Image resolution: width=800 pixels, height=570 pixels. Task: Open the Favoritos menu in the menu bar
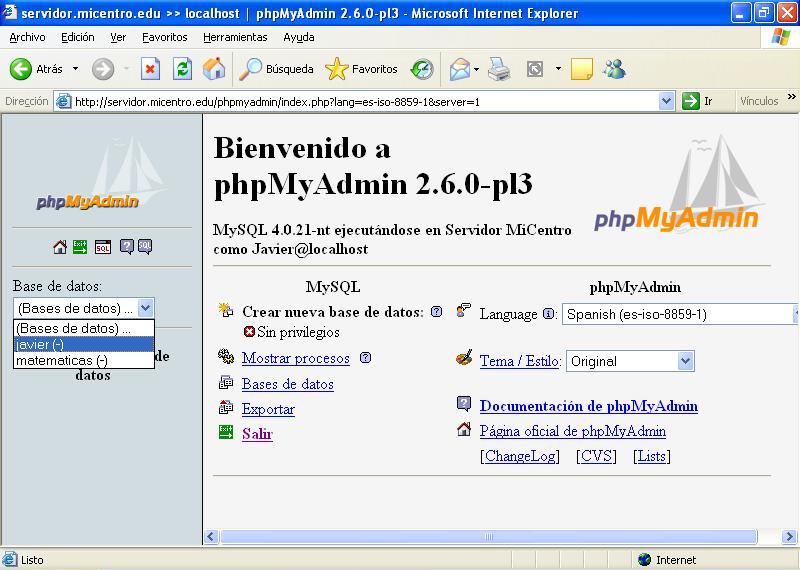click(164, 37)
